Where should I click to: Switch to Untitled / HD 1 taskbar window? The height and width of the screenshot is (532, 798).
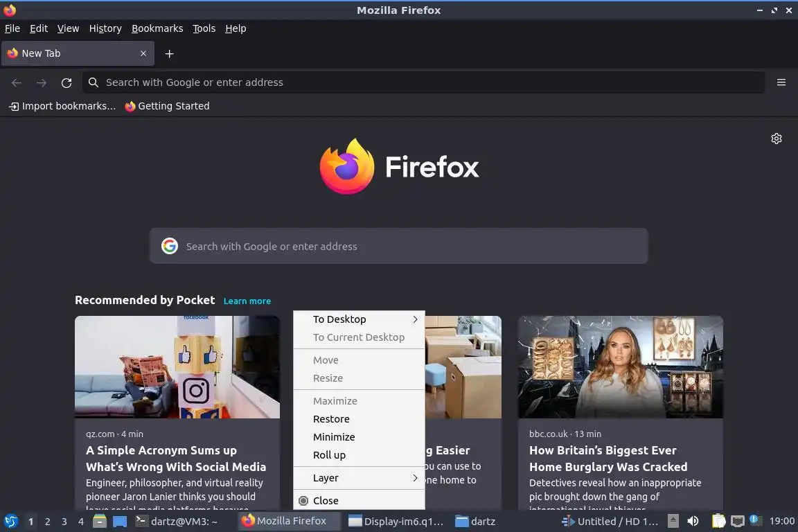click(610, 522)
